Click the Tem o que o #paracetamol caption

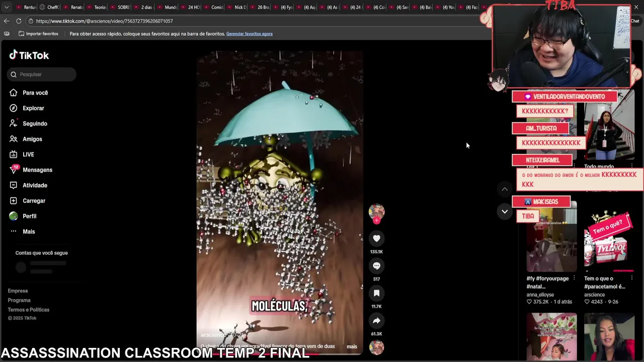click(x=605, y=283)
